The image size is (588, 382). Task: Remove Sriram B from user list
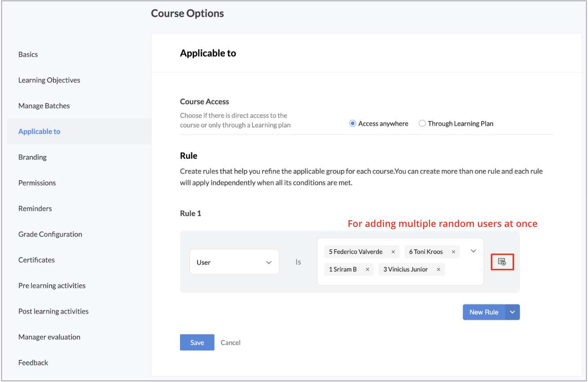367,270
